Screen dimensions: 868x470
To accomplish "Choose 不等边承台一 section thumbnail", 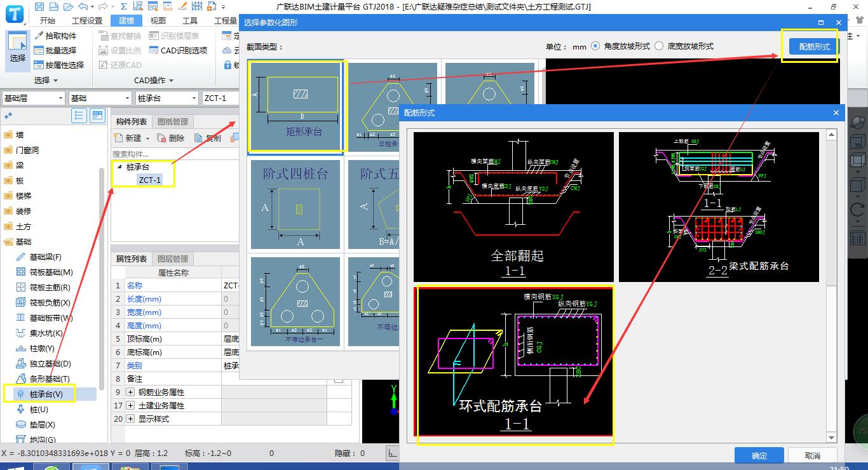I will 295,302.
